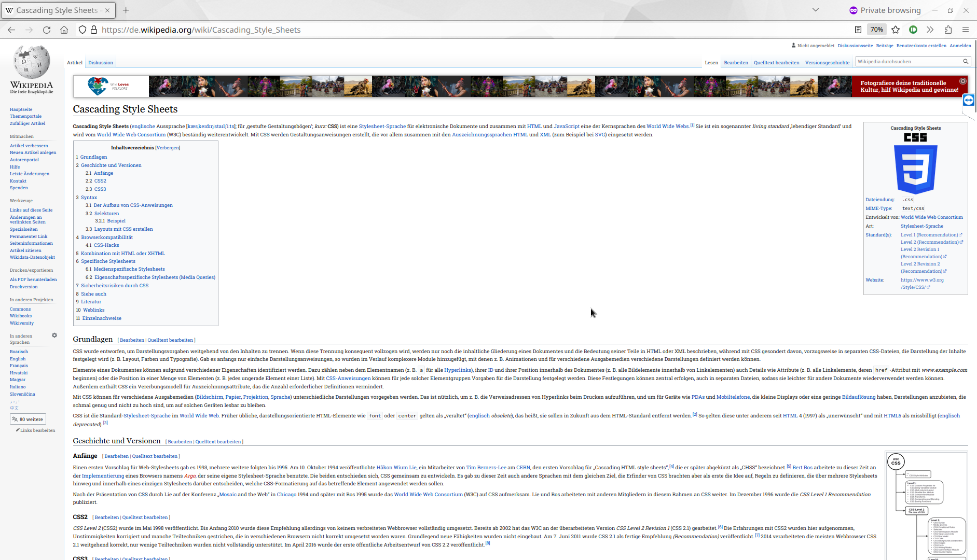Image resolution: width=977 pixels, height=560 pixels.
Task: Toggle reader view icon in address bar
Action: click(x=858, y=30)
